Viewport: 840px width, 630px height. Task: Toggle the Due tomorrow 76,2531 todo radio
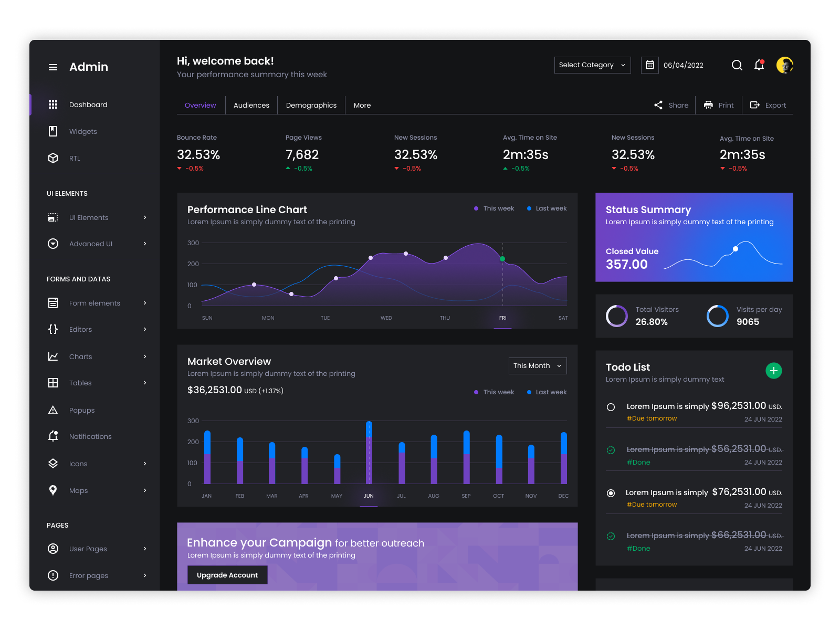coord(611,493)
